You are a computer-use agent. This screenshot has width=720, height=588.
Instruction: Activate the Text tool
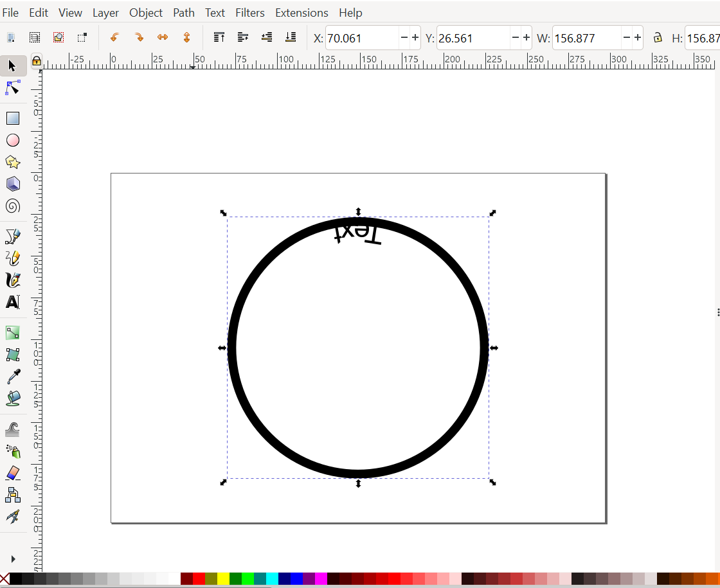[13, 302]
